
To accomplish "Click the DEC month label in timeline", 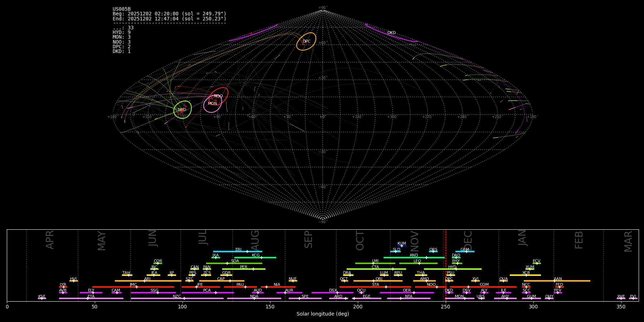I will pos(468,240).
